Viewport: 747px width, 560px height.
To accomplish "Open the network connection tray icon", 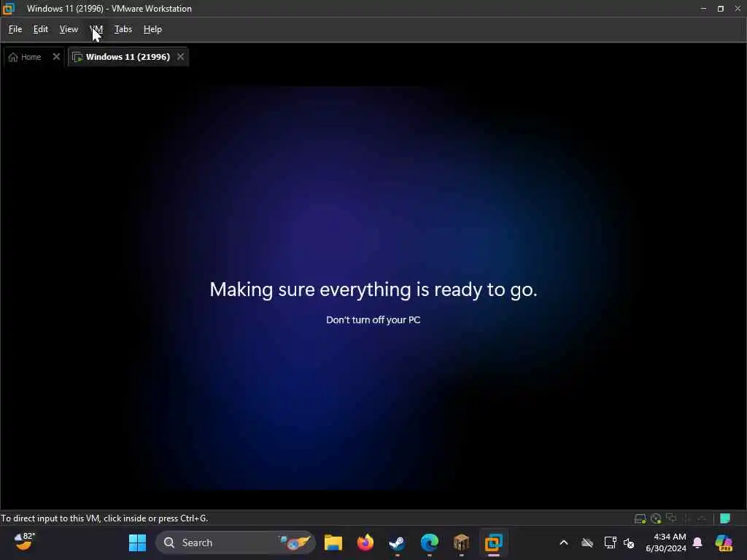I will click(611, 542).
